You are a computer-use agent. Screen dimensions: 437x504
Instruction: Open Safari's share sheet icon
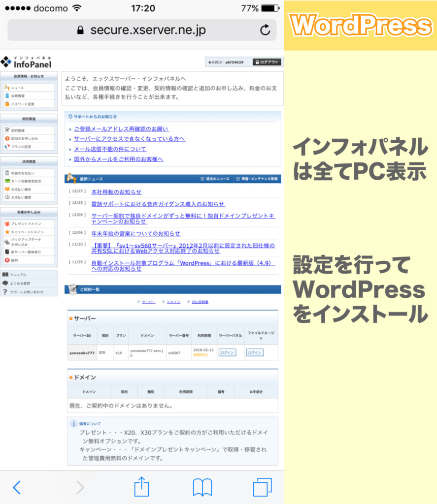point(141,487)
